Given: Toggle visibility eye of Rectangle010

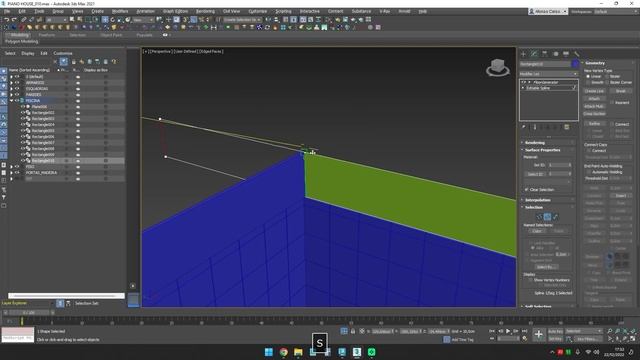Looking at the screenshot, I should coord(23,161).
